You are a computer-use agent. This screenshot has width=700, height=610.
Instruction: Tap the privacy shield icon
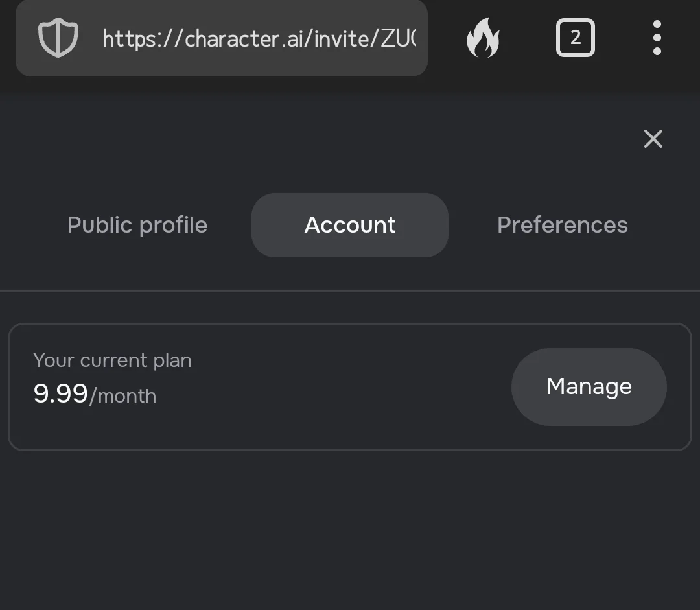(58, 38)
